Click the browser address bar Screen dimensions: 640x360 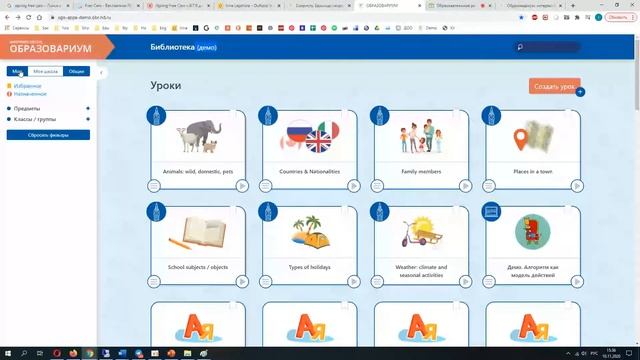point(282,18)
